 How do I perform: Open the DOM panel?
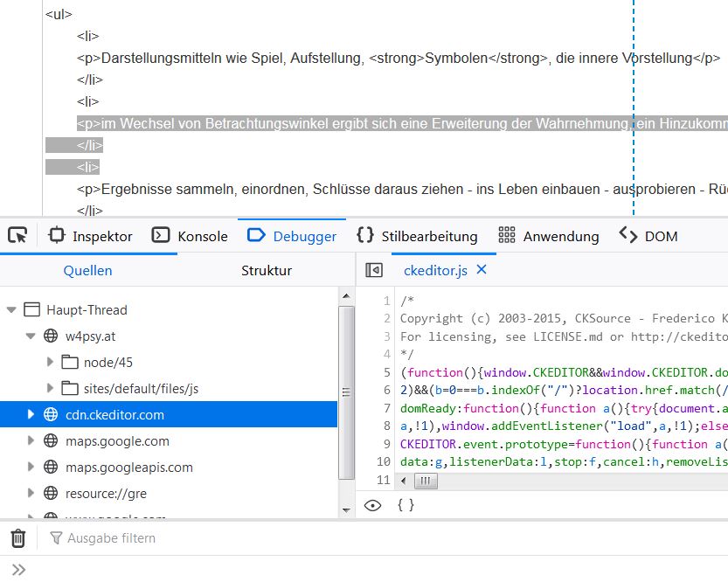(x=648, y=236)
